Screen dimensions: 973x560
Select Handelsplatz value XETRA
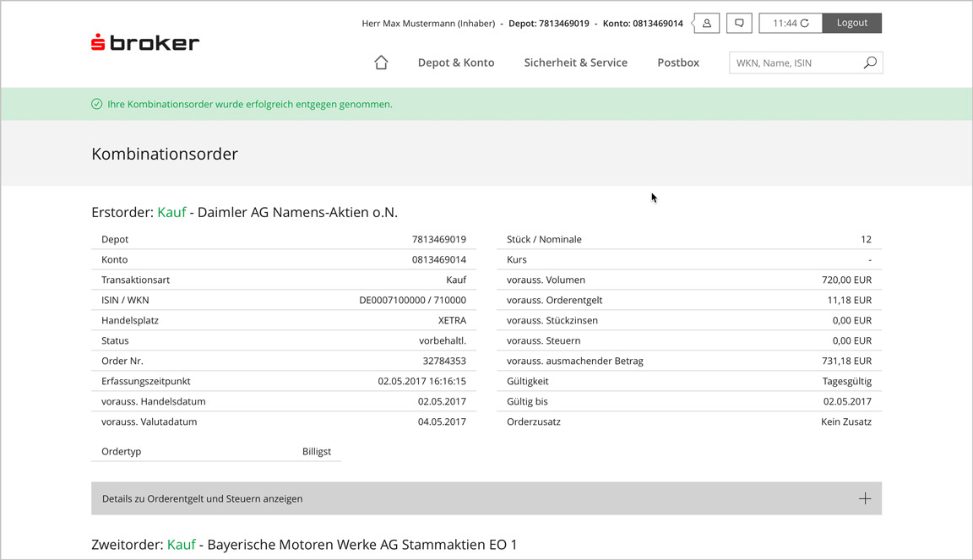453,320
